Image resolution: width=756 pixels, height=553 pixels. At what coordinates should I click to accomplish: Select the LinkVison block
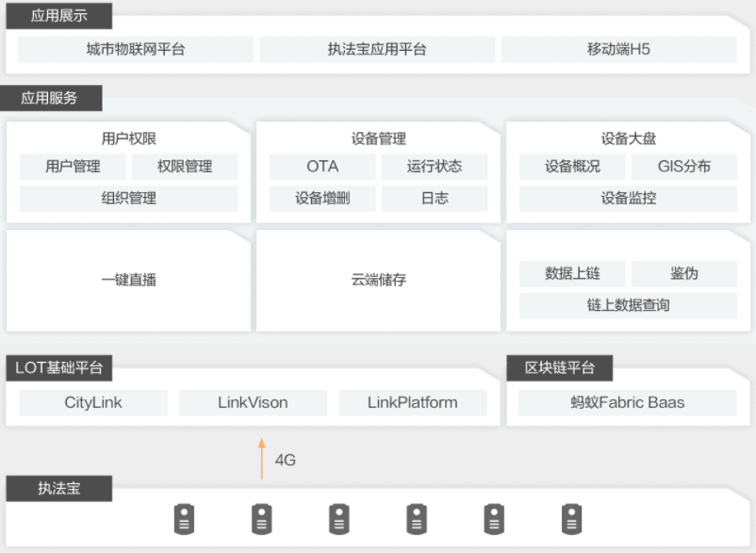253,402
